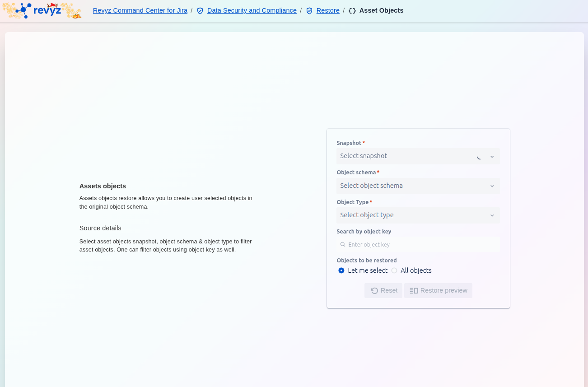
Task: Click the Revyz logo
Action: click(42, 10)
